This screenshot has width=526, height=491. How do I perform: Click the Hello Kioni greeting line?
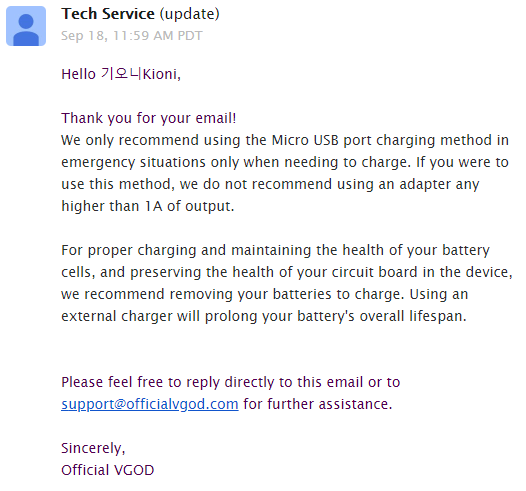point(121,74)
